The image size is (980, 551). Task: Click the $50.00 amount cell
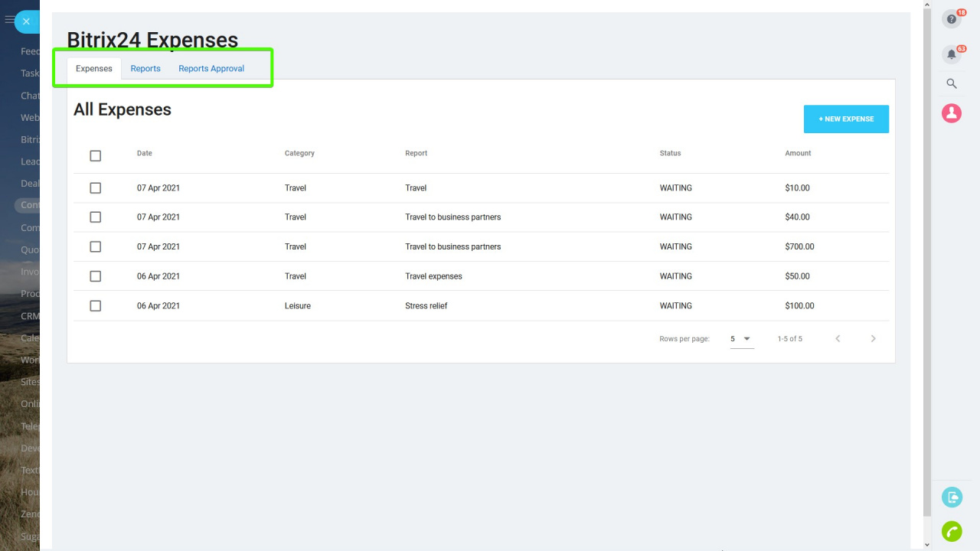coord(797,276)
